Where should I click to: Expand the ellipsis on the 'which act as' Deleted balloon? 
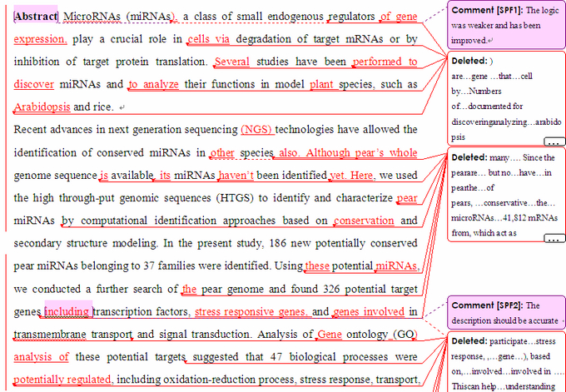[554, 239]
